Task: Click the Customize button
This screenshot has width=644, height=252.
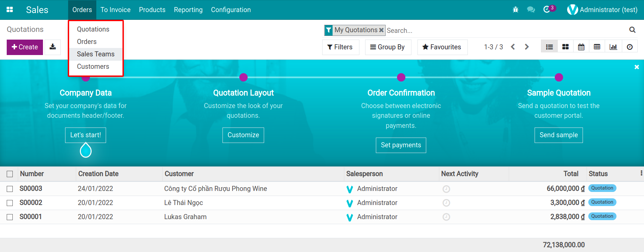Action: click(243, 135)
